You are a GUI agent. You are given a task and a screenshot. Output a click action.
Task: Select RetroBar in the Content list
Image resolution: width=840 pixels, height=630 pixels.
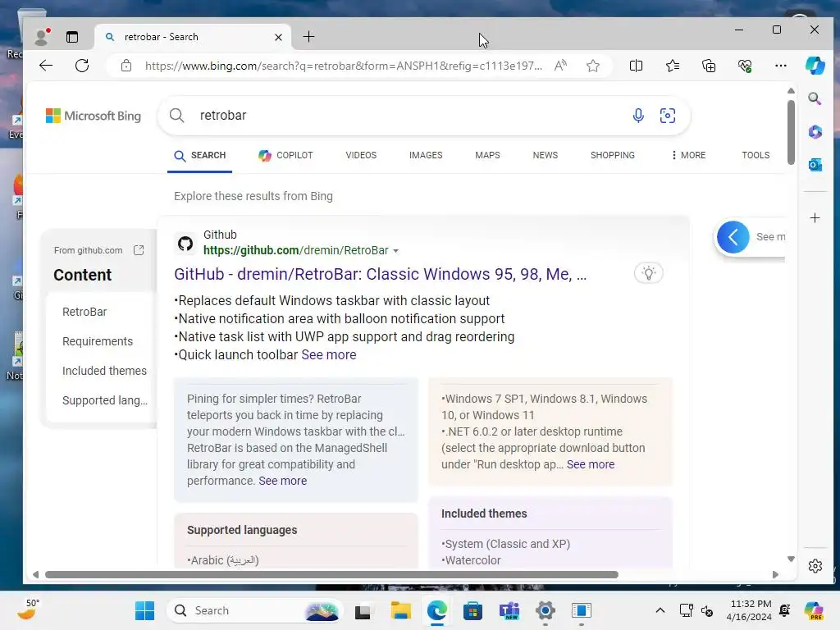pyautogui.click(x=84, y=312)
